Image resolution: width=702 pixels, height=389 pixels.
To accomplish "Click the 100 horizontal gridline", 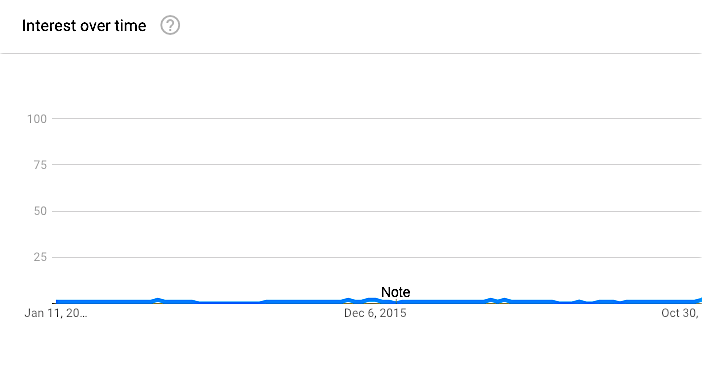I will (376, 119).
